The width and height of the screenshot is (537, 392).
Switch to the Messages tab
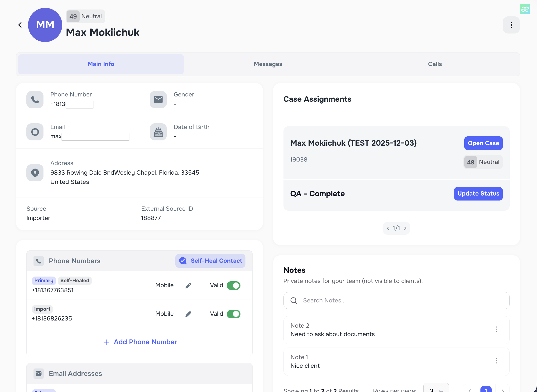click(x=268, y=64)
